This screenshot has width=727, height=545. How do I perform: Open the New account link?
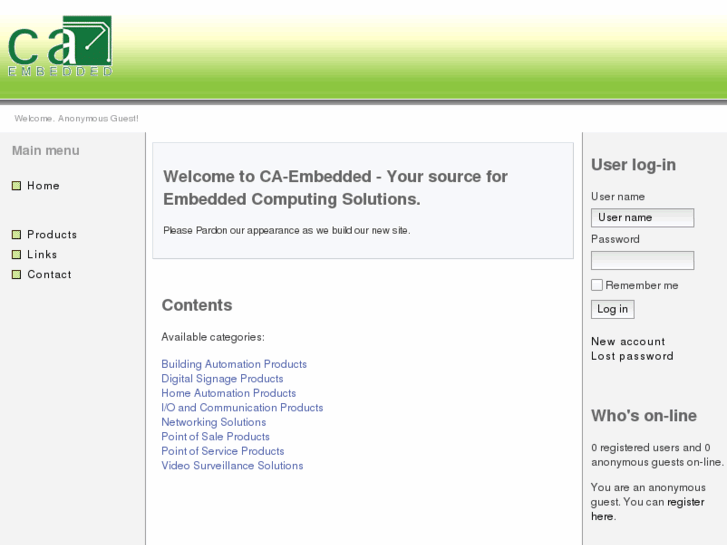click(x=628, y=342)
